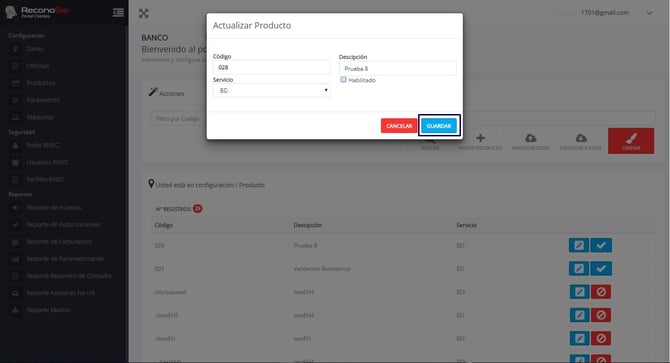Edit the ./testEH row
670x363 pixels.
[x=579, y=338]
